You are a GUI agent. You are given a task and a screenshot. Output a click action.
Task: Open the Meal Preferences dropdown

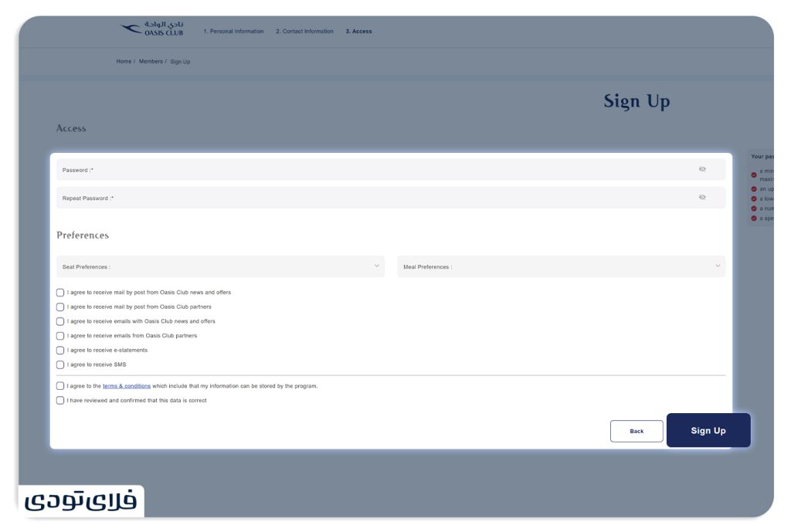pos(561,266)
